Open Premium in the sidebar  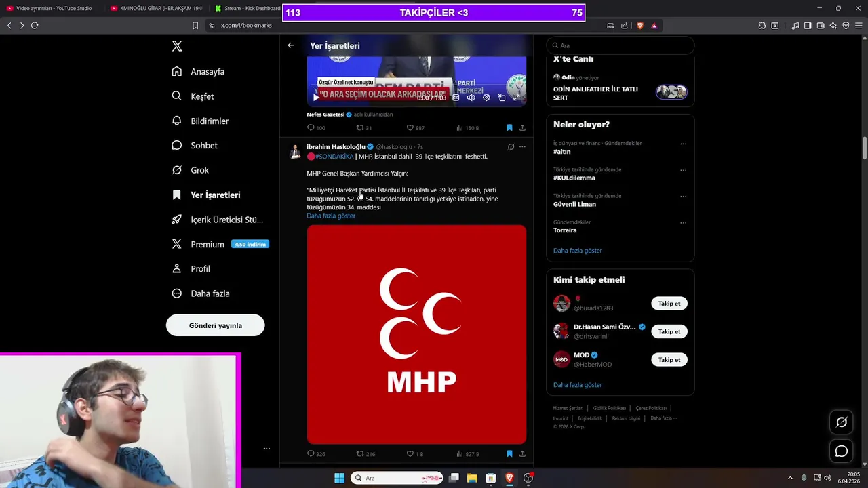click(220, 244)
